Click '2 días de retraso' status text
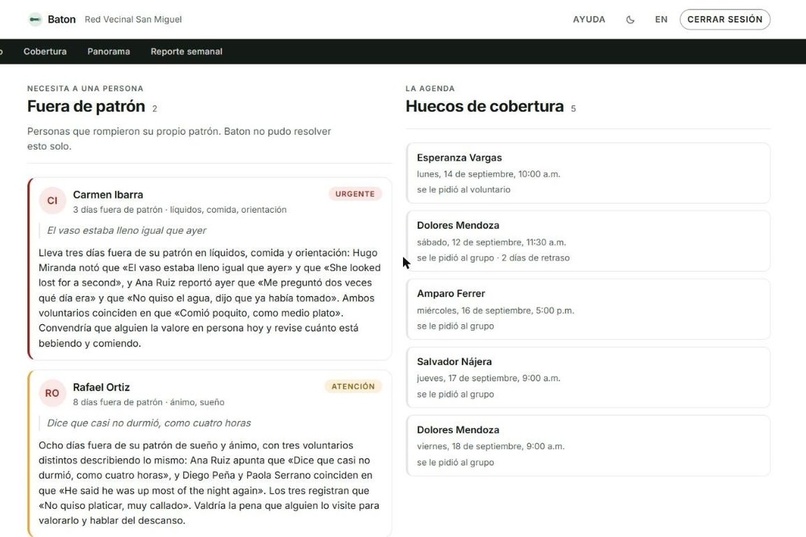 tap(536, 258)
